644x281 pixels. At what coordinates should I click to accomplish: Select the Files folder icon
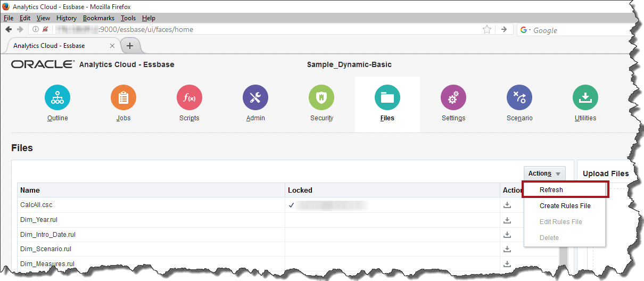point(387,98)
